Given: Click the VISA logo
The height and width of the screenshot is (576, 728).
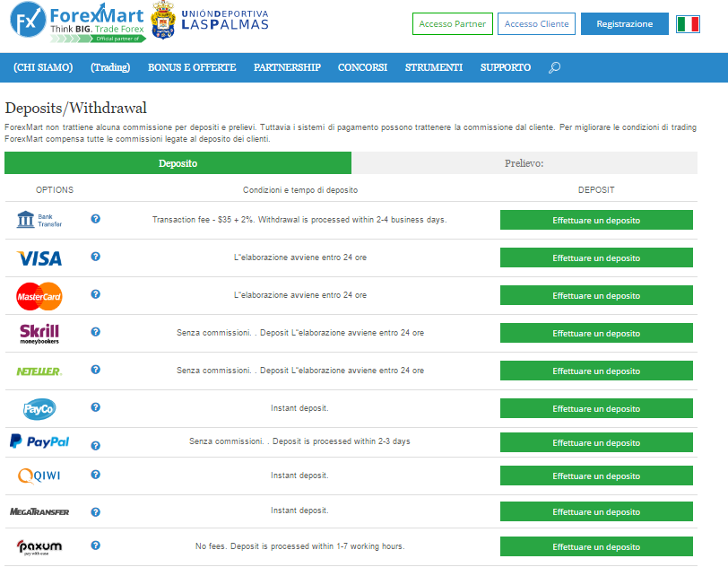Looking at the screenshot, I should (x=39, y=258).
